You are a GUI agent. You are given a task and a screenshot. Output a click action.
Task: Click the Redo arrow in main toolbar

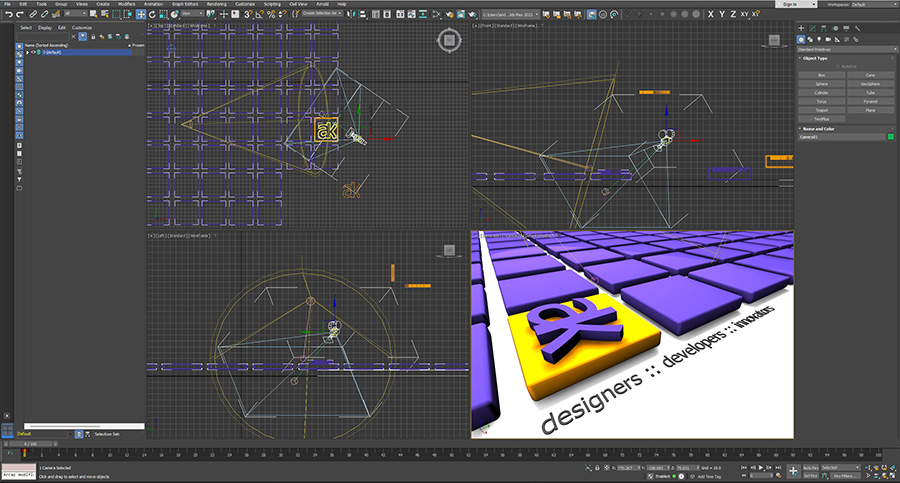coord(20,14)
